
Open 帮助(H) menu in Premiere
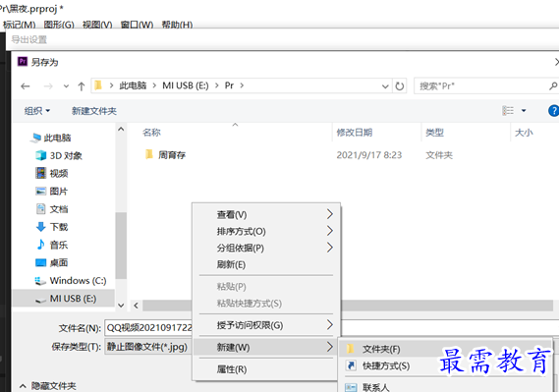[177, 25]
